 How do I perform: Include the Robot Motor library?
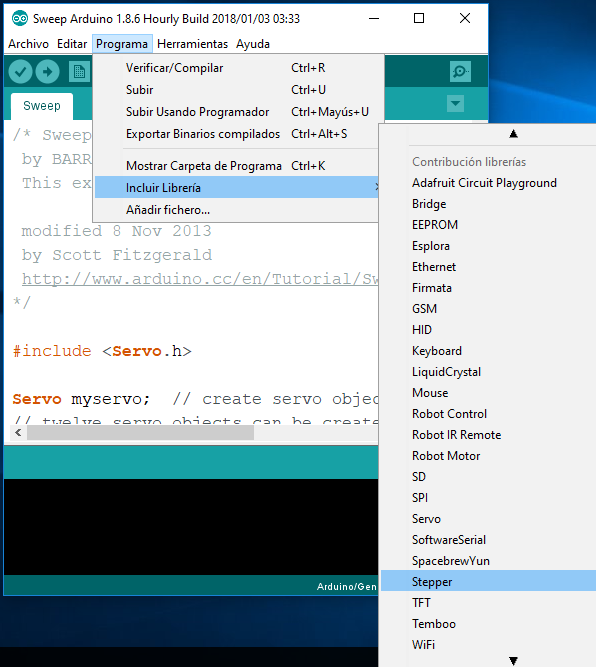pos(488,456)
